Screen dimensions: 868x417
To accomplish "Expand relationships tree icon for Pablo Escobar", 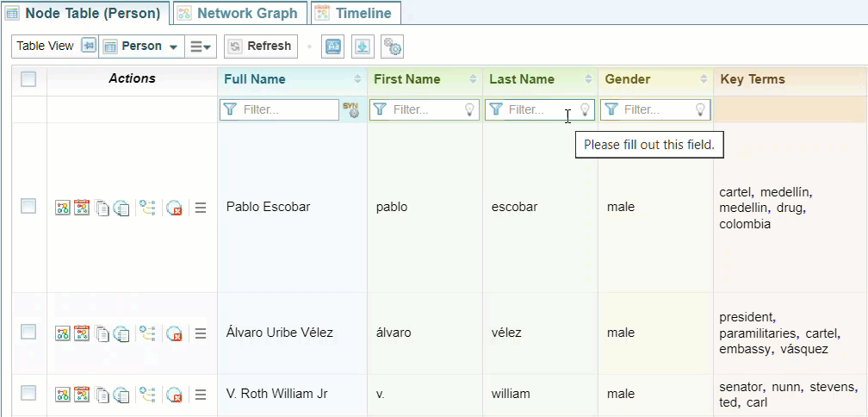I will 147,208.
